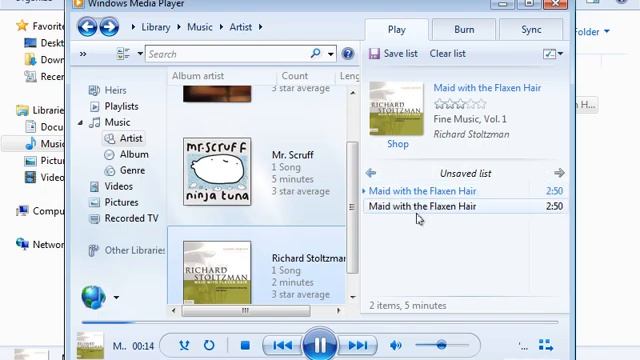Turn shuffle on in playback controls
The image size is (640, 360).
coord(184,345)
